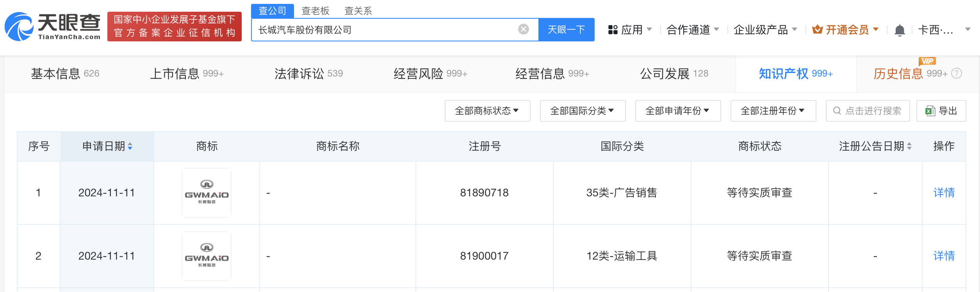This screenshot has height=292, width=980.
Task: Sort by 申请日期 column arrows
Action: coord(130,146)
